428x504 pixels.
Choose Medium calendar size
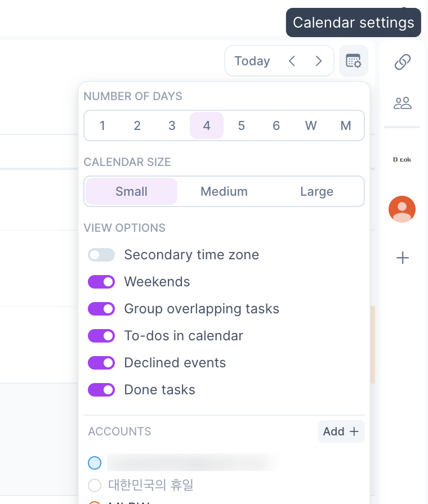224,191
